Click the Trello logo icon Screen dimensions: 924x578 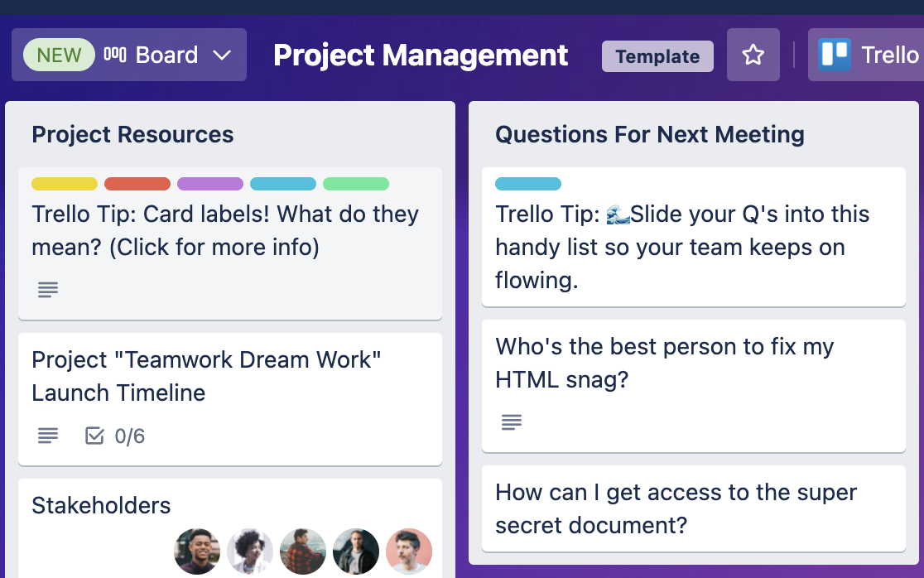[x=835, y=55]
